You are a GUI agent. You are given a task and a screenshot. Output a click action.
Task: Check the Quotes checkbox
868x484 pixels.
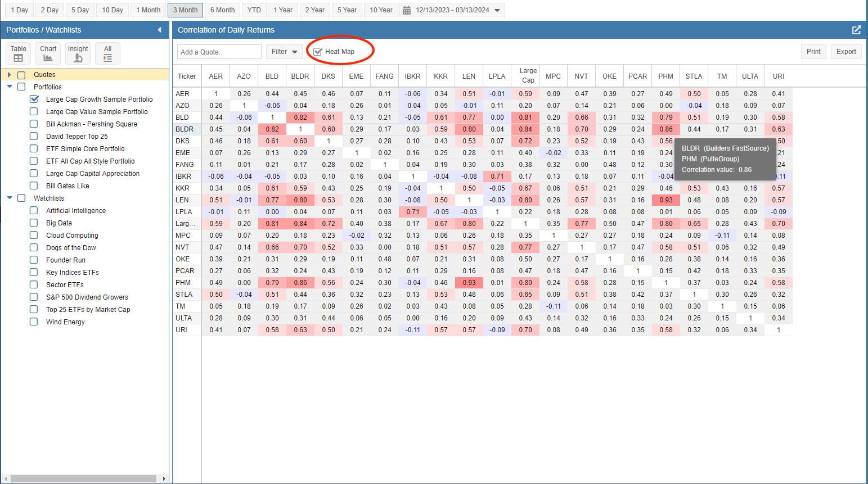21,75
